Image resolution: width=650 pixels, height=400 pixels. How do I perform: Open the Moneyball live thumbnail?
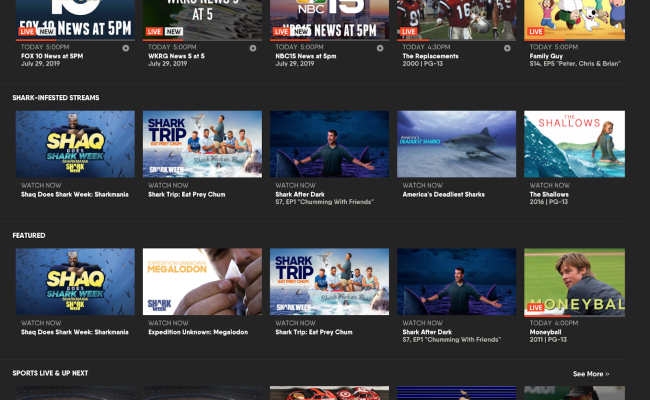pyautogui.click(x=575, y=282)
